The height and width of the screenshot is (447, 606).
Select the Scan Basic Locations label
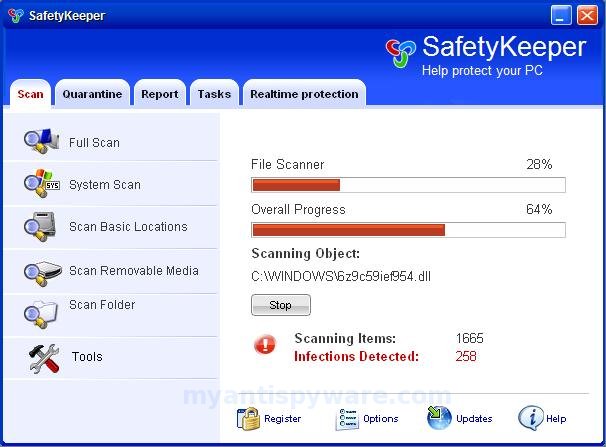point(128,226)
